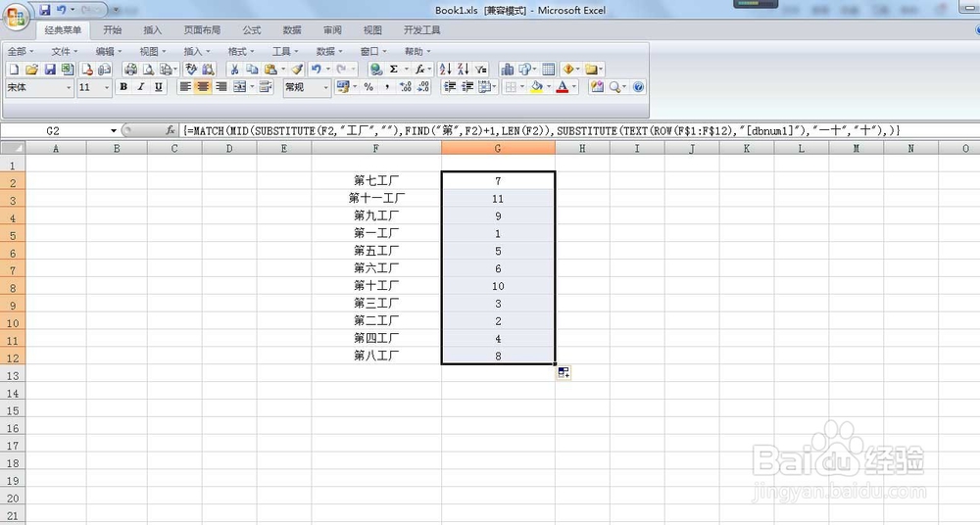Open the 格式 classic menu

241,51
